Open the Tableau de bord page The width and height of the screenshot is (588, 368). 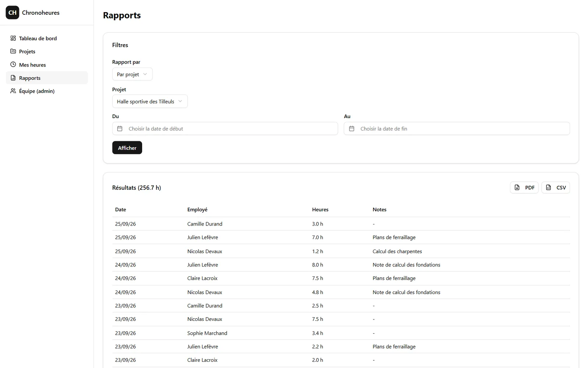(47, 38)
